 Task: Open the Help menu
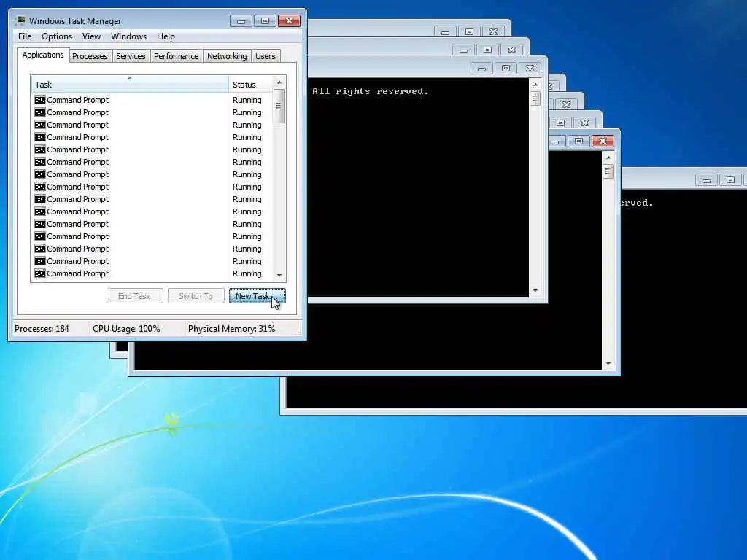point(166,36)
